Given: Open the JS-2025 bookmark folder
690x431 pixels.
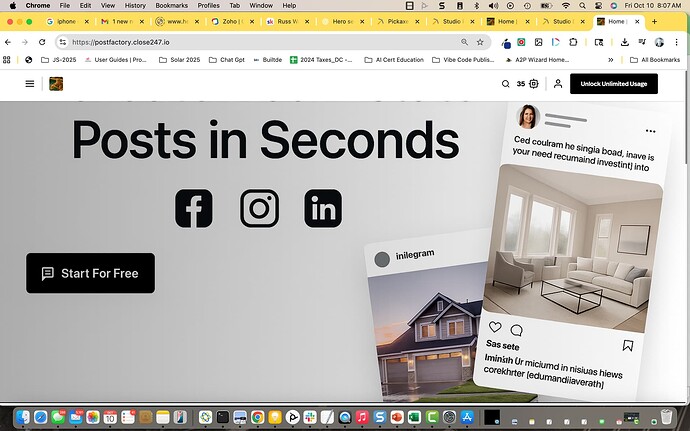Looking at the screenshot, I should pyautogui.click(x=59, y=60).
